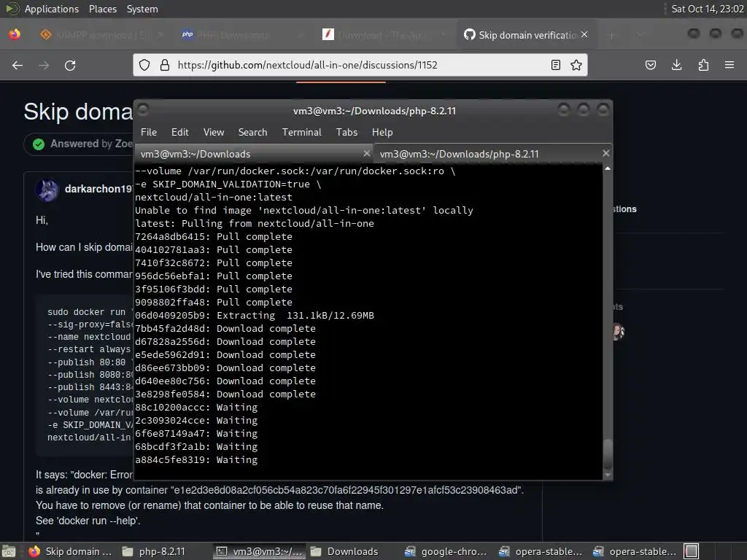Close the Skip domain verification tab
This screenshot has height=560, width=747.
pos(584,34)
